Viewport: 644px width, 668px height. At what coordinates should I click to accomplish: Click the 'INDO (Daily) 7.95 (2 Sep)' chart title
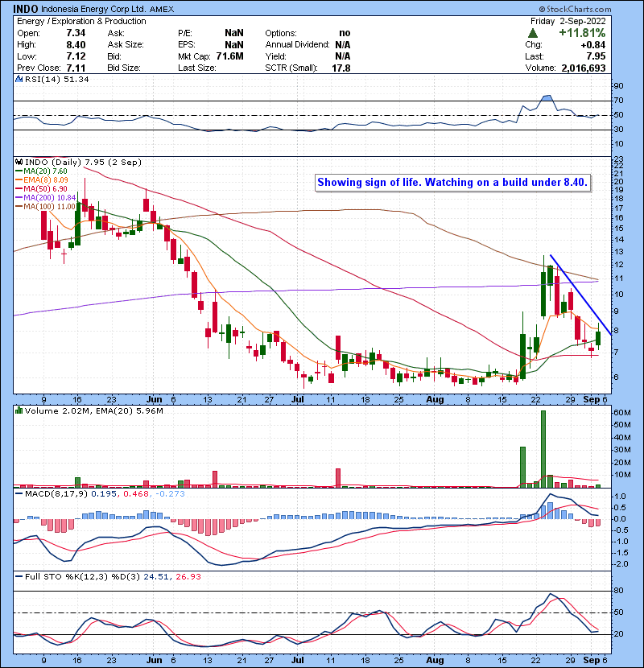pyautogui.click(x=83, y=163)
